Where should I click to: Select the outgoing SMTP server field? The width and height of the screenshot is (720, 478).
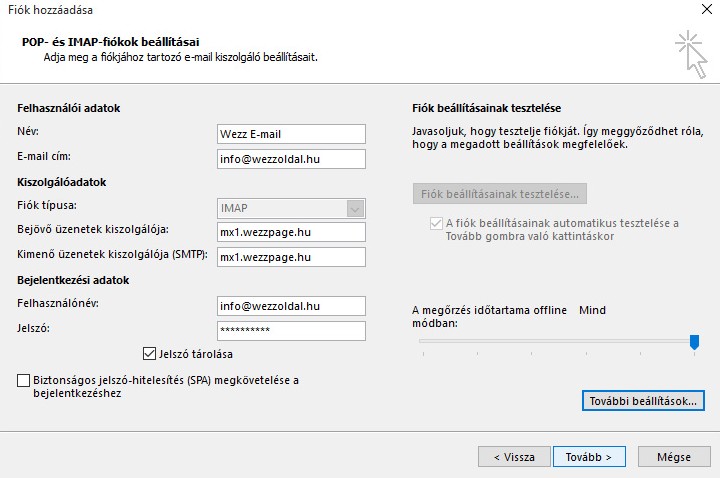[x=291, y=257]
